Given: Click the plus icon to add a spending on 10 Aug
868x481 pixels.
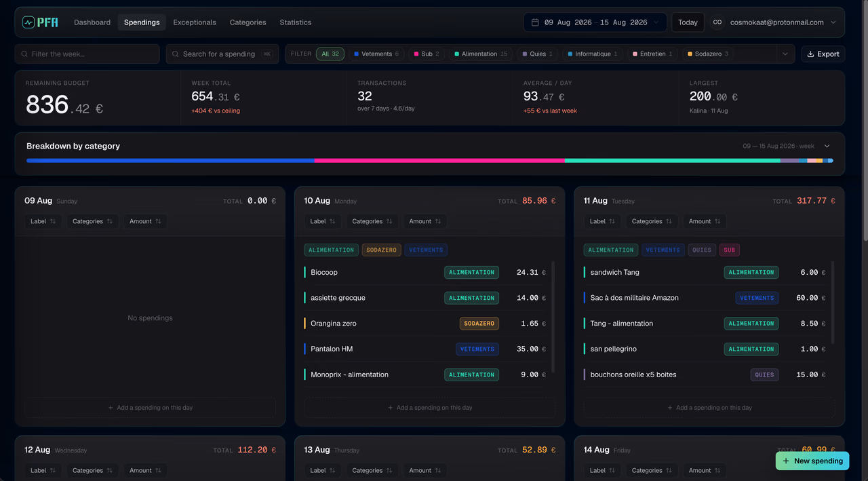Looking at the screenshot, I should point(391,408).
